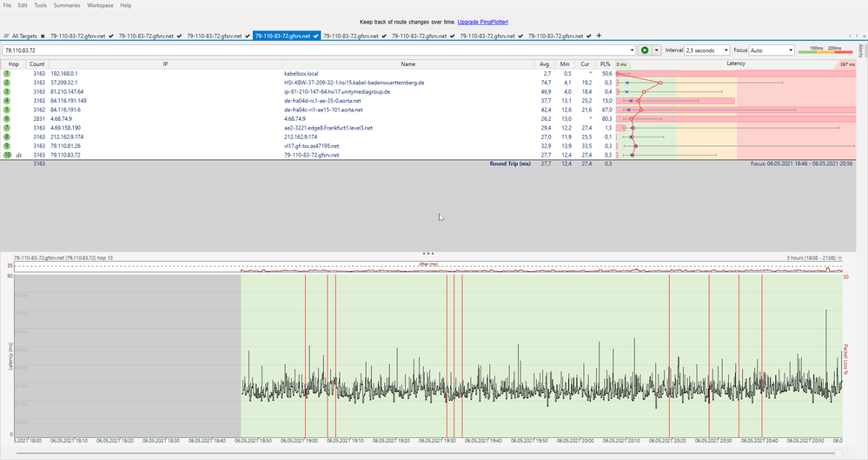Open the dropdown arrow beside the start button
Viewport: 868px width, 460px height.
click(657, 50)
